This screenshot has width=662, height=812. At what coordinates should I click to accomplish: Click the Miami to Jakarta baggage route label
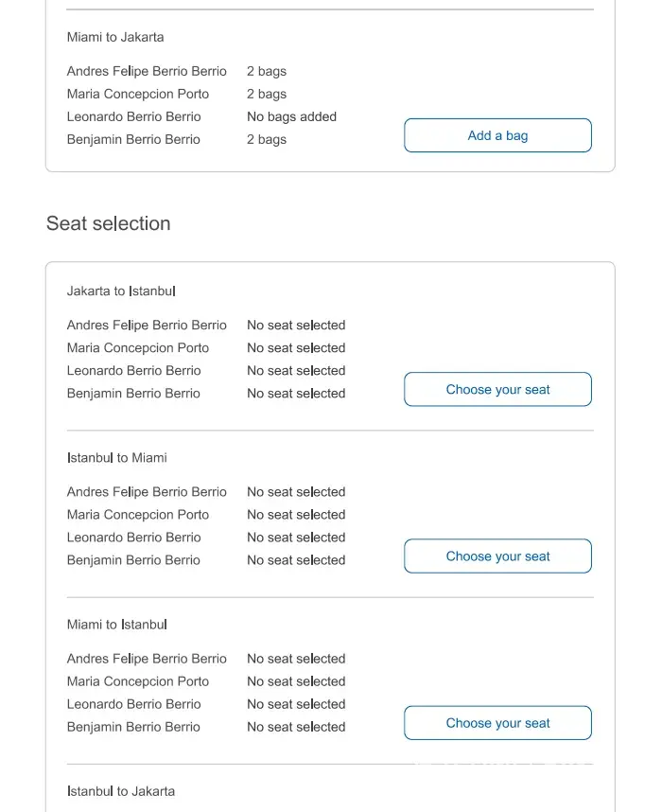click(x=115, y=38)
